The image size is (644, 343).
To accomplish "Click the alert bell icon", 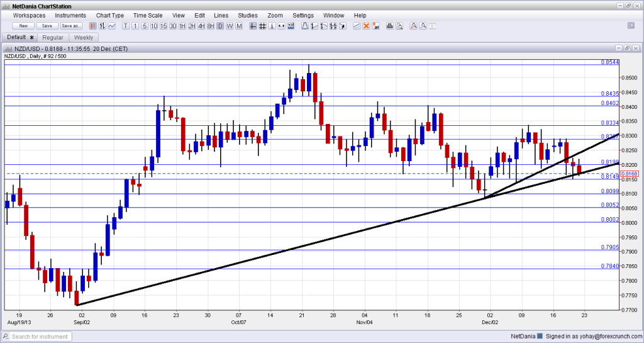I will [305, 26].
